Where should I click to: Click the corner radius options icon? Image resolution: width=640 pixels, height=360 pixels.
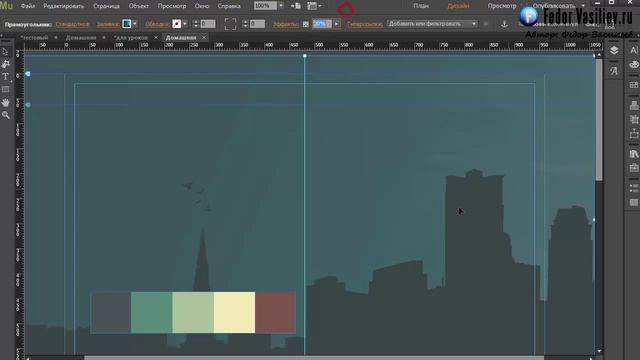coord(230,24)
